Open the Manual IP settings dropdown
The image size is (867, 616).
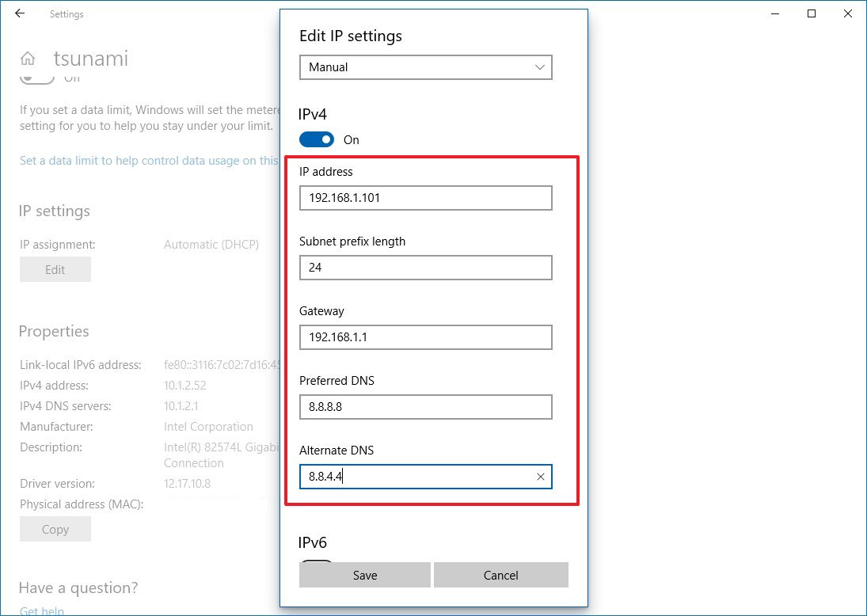(426, 67)
